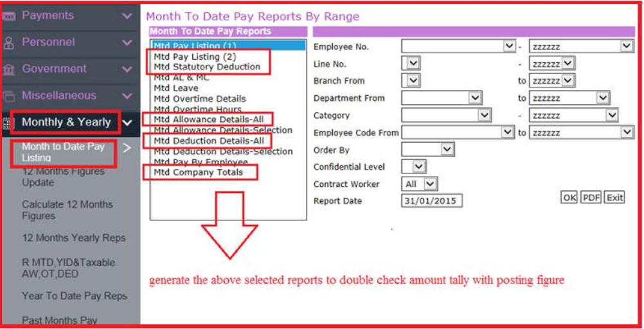Image resolution: width=644 pixels, height=329 pixels.
Task: Select Mtd Company Totals report
Action: pos(199,172)
